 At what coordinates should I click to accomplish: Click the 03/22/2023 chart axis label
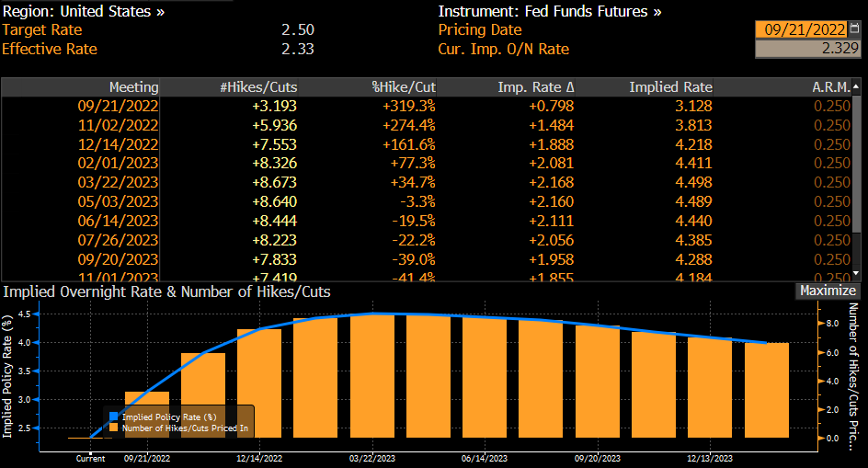pyautogui.click(x=372, y=459)
